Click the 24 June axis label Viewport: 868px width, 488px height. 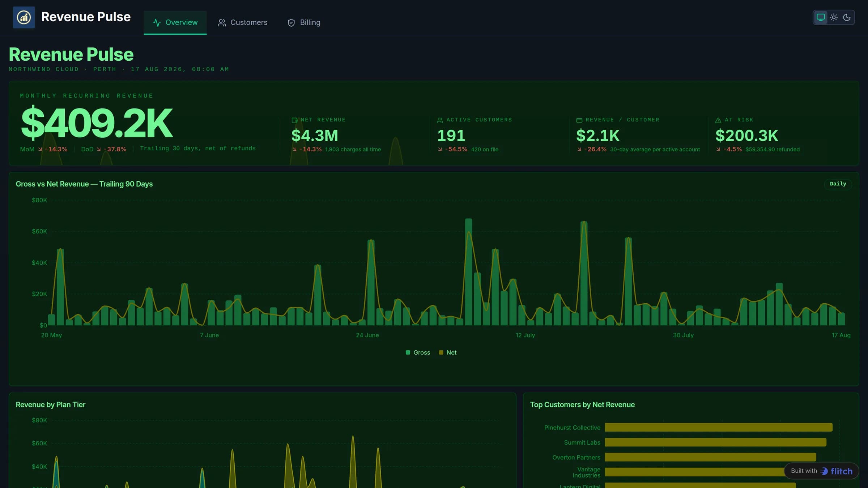point(367,335)
